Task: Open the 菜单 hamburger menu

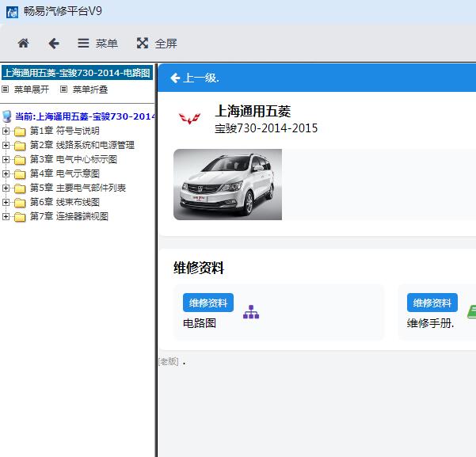Action: click(x=97, y=44)
